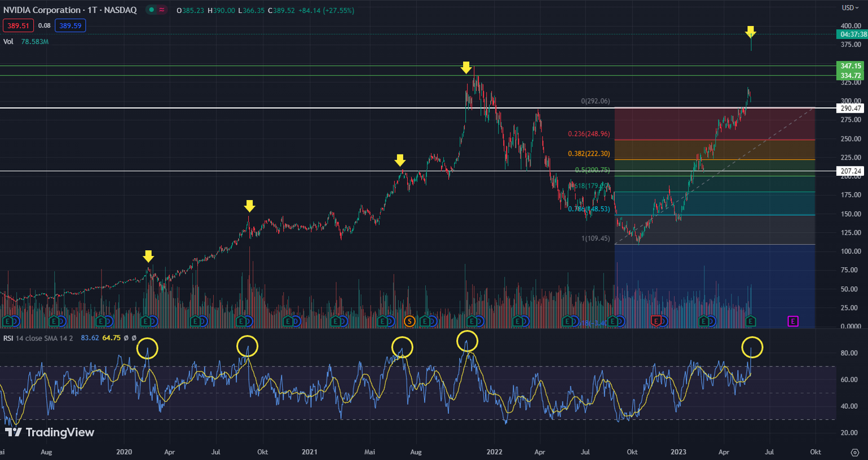Click the +84.14 (+27.55%) change value

pos(326,10)
